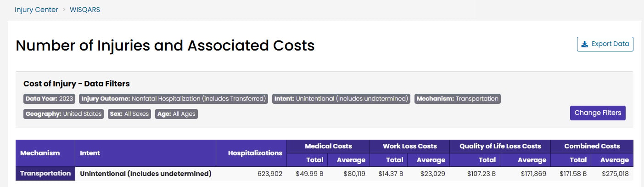Click the Medical Costs group header
This screenshot has width=644, height=187.
tap(328, 146)
